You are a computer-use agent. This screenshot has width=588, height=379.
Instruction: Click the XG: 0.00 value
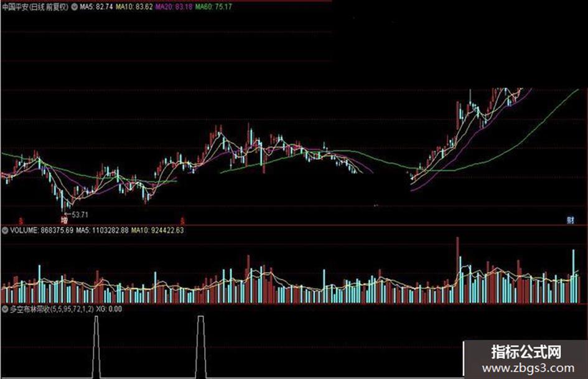109,309
